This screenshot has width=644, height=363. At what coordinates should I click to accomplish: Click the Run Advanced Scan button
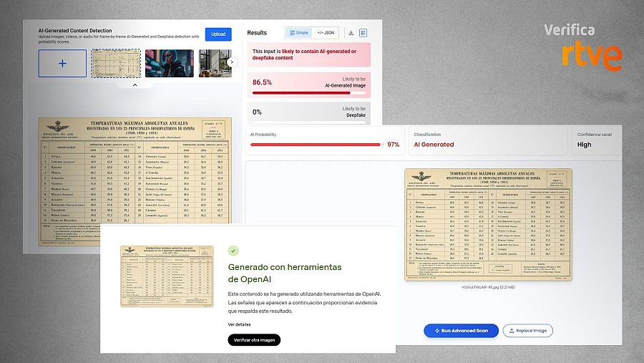click(461, 331)
